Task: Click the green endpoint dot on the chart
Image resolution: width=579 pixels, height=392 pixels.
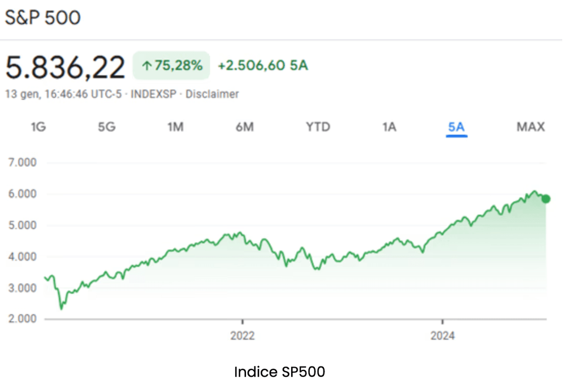Action: [x=545, y=199]
